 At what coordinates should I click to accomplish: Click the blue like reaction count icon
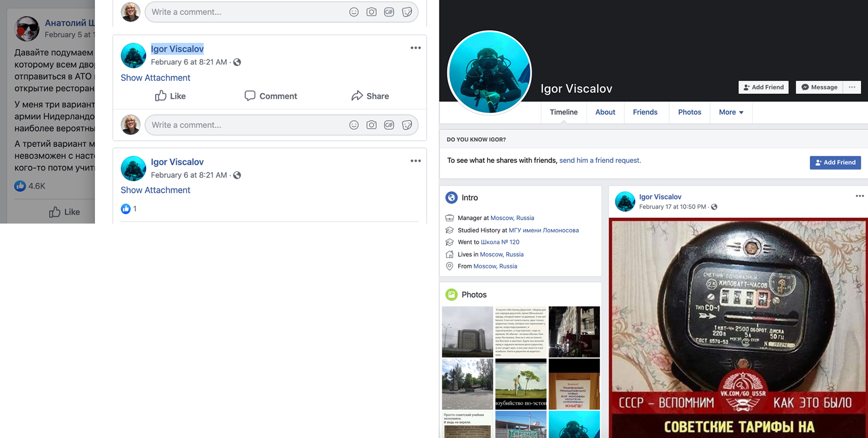tap(126, 209)
